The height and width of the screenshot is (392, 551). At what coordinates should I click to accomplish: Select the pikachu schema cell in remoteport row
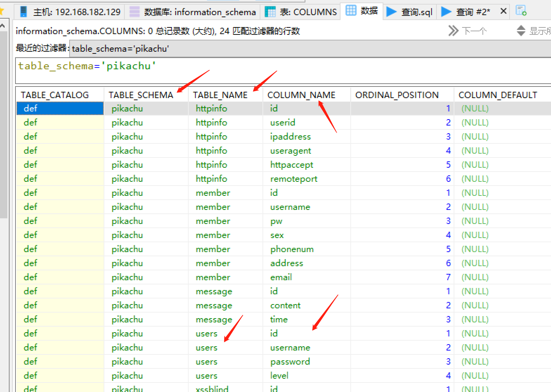pos(146,179)
